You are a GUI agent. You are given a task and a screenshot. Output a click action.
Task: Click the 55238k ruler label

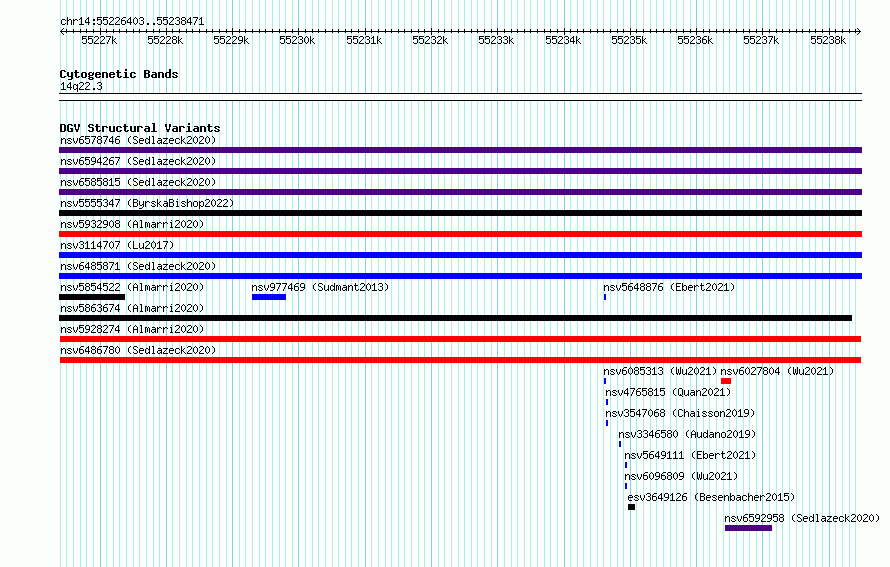coord(828,40)
